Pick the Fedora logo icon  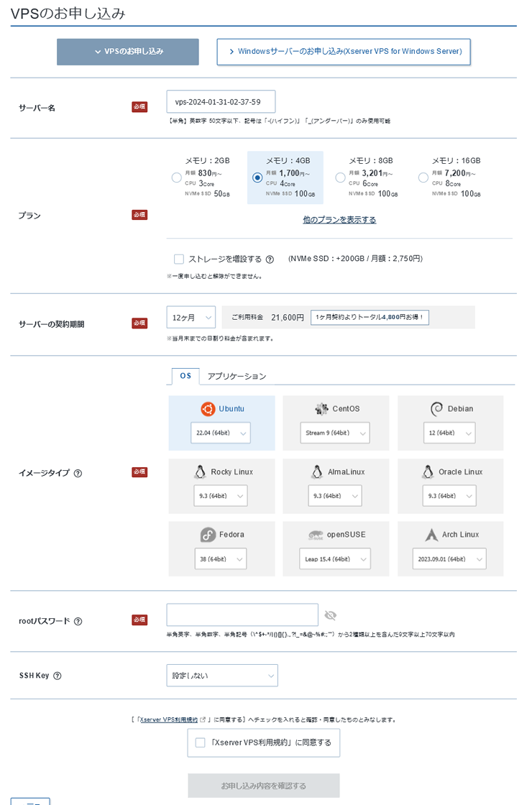click(x=208, y=535)
